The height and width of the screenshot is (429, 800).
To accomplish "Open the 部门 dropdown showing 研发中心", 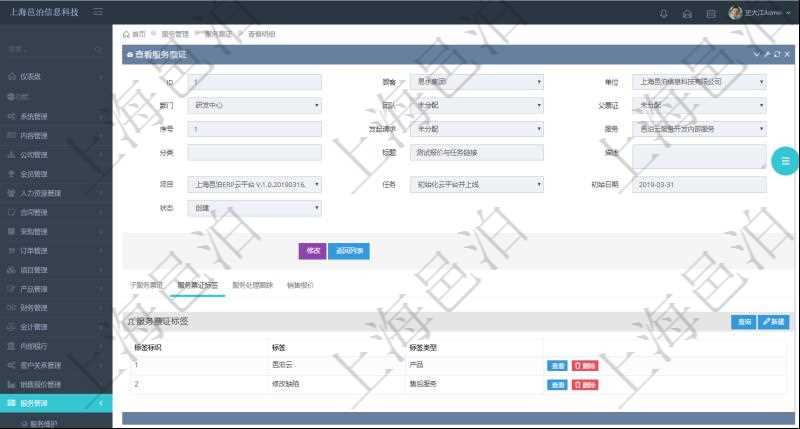I will (x=254, y=105).
